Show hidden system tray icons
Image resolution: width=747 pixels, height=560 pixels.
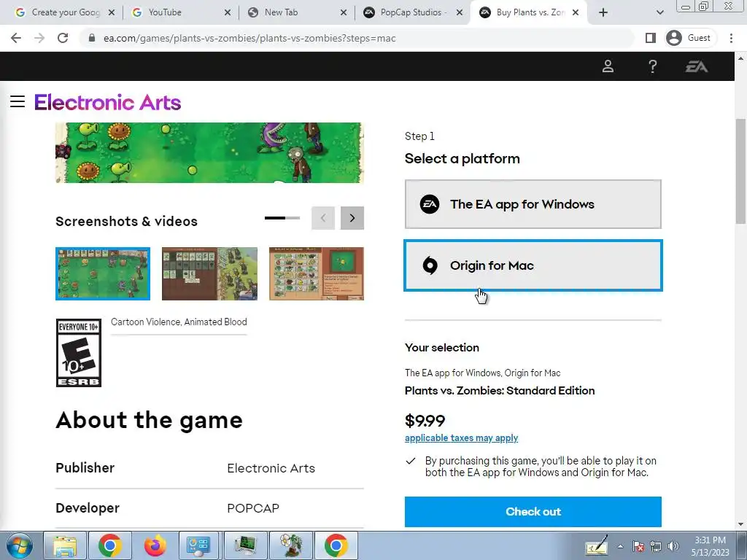[620, 546]
